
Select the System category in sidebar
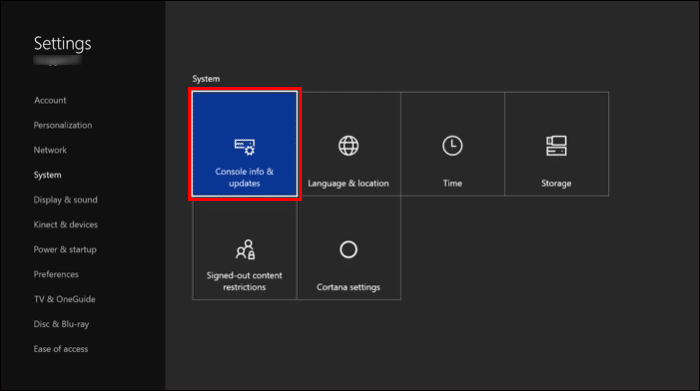[x=47, y=175]
